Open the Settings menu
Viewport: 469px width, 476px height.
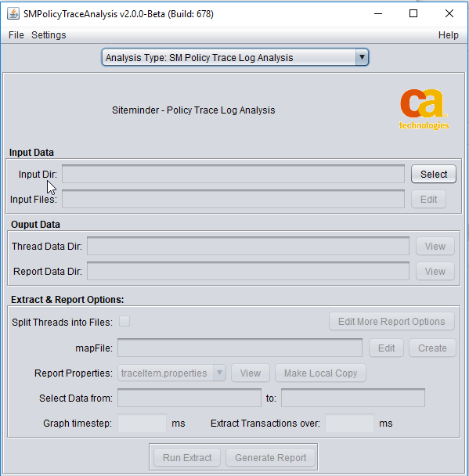(49, 35)
